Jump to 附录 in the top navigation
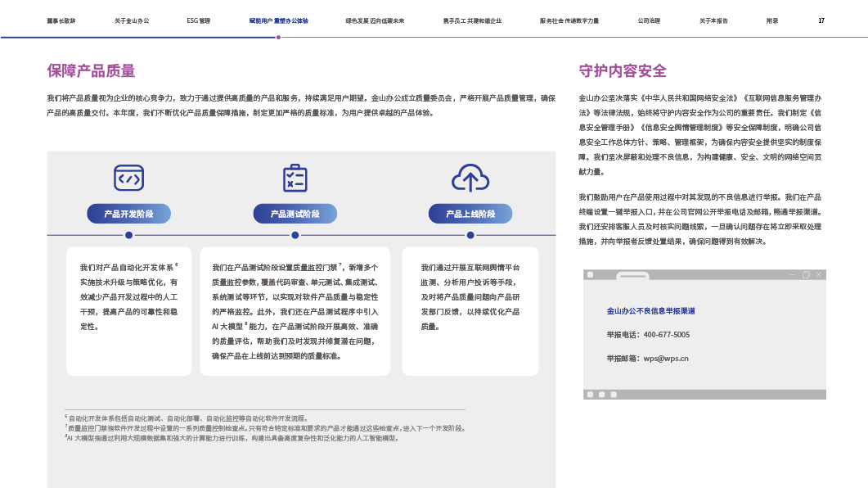The height and width of the screenshot is (488, 868). [x=771, y=20]
